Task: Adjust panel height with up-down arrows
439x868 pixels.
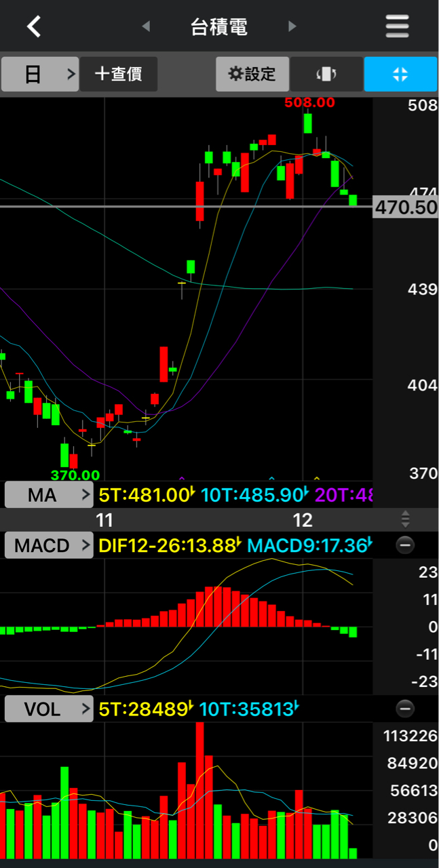Action: (405, 519)
